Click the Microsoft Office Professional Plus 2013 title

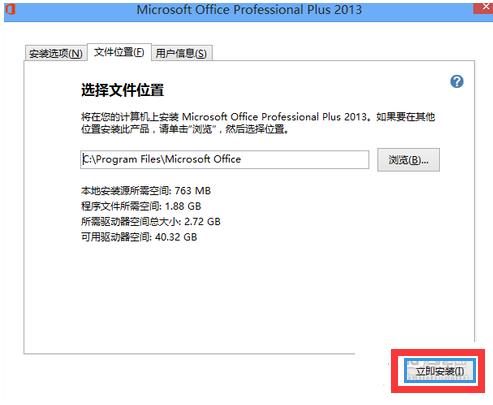tap(249, 9)
